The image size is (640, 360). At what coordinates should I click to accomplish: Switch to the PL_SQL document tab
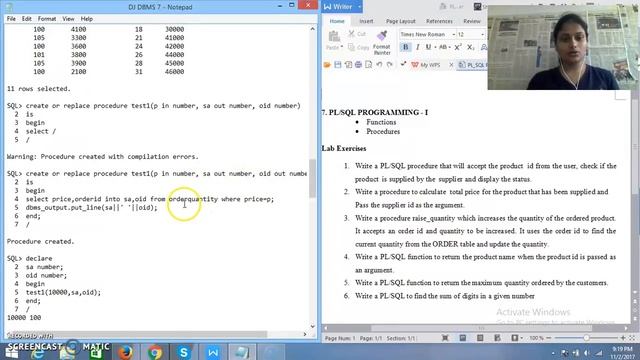coord(472,65)
